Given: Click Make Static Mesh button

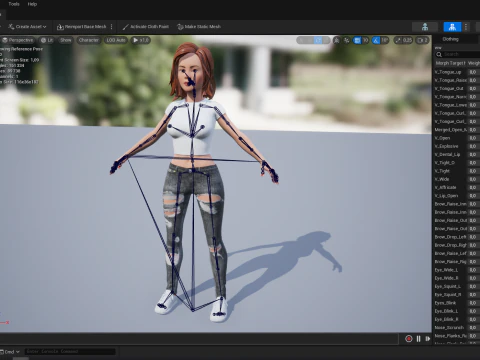Looking at the screenshot, I should pos(199,27).
